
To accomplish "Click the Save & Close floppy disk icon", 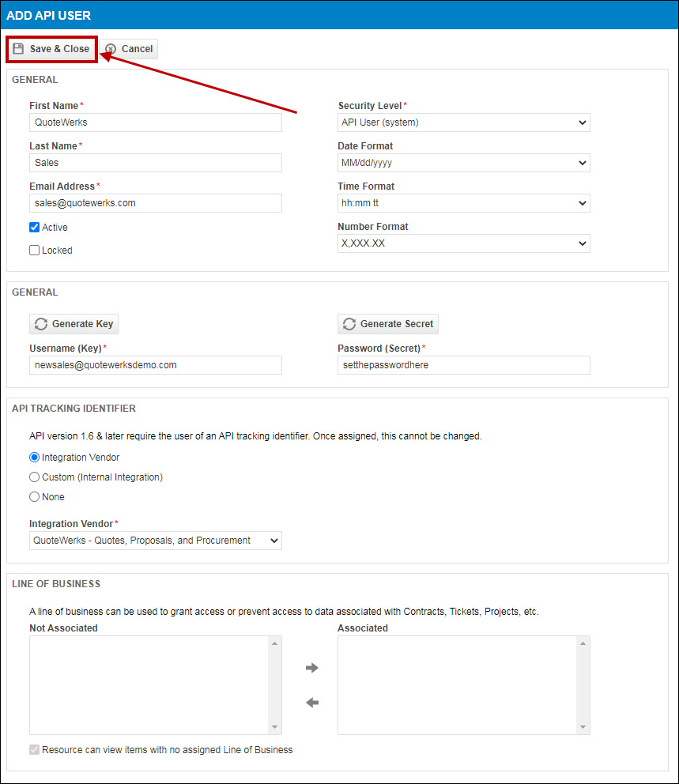I will tap(18, 49).
